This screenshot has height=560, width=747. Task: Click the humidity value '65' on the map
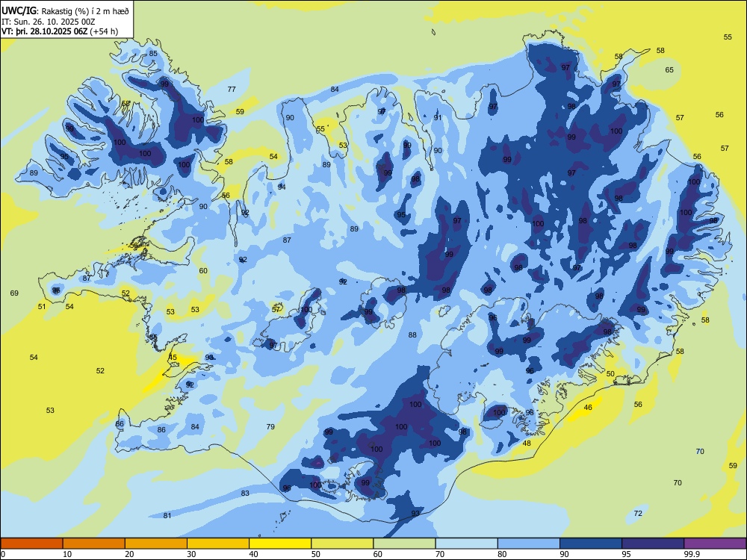pos(669,69)
